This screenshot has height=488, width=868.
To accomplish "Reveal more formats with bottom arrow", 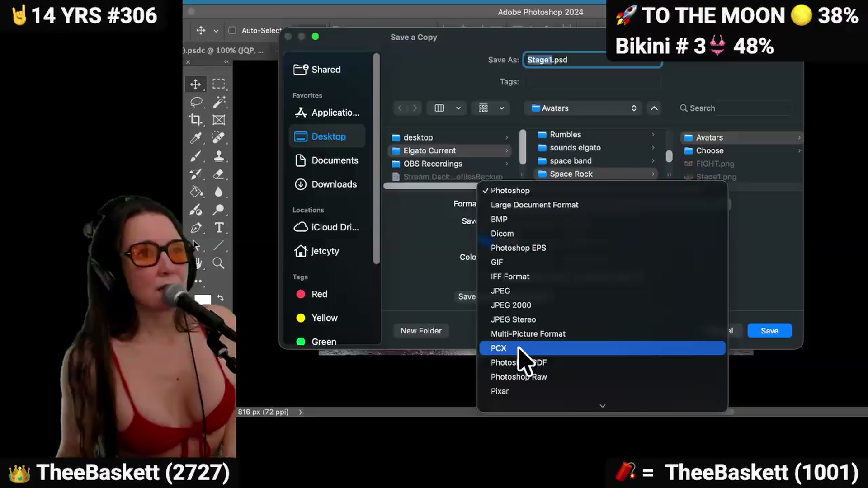I will 602,406.
